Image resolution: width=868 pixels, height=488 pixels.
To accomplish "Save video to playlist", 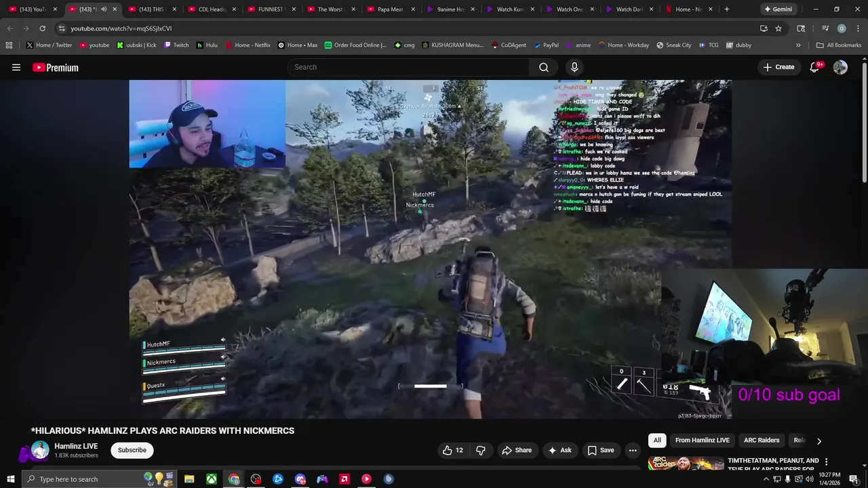I will coord(601,450).
